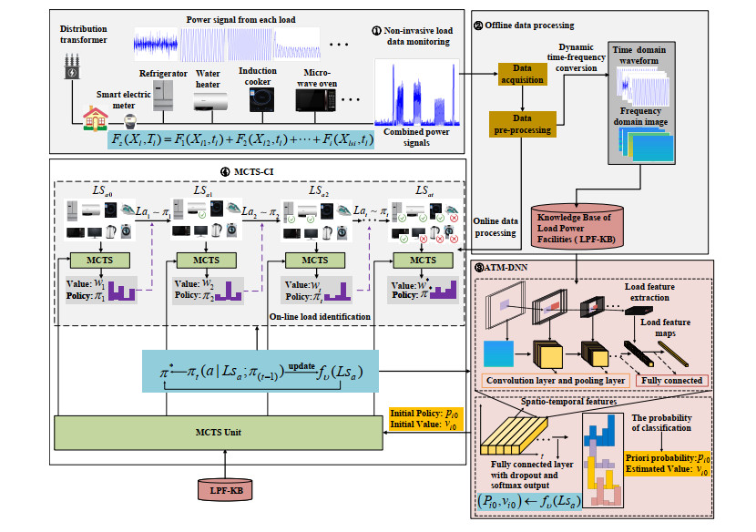
Task: Select the Data pre-processing box
Action: [521, 124]
